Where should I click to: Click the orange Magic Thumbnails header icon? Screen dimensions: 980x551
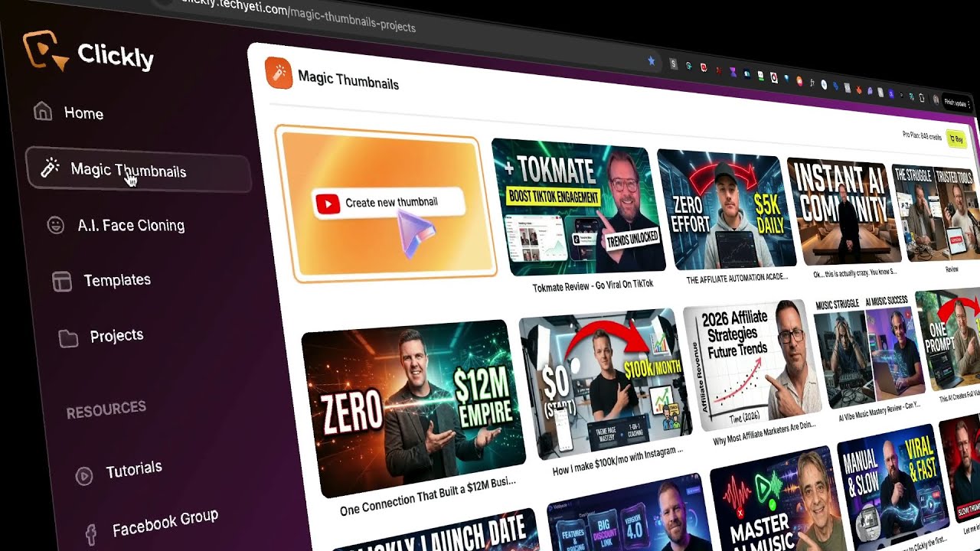click(x=279, y=73)
